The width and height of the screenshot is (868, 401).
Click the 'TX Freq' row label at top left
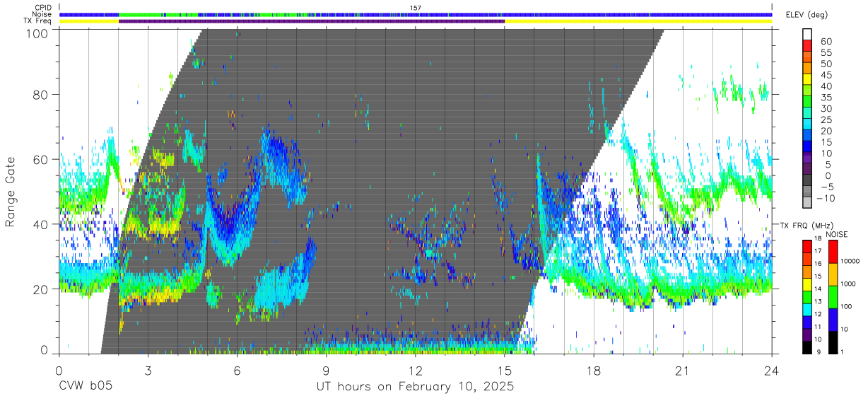click(39, 21)
